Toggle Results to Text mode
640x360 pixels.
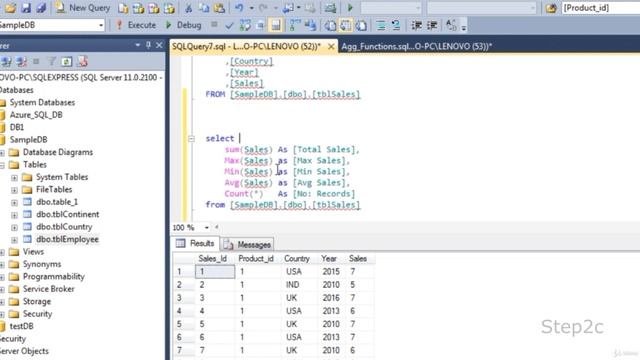click(x=330, y=26)
